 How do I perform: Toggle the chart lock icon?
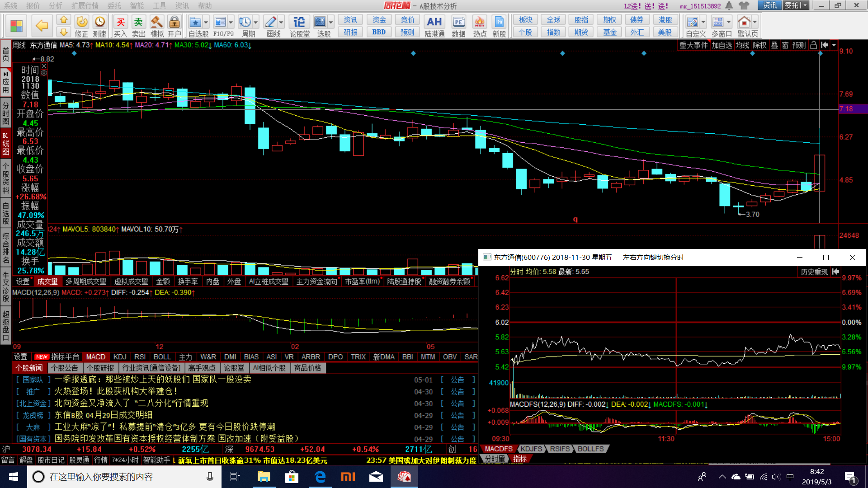pyautogui.click(x=813, y=45)
